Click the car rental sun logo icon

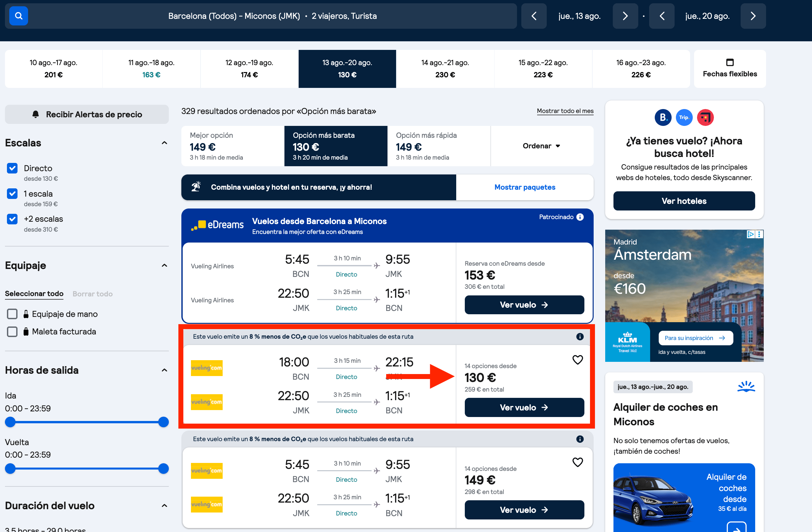coord(746,387)
